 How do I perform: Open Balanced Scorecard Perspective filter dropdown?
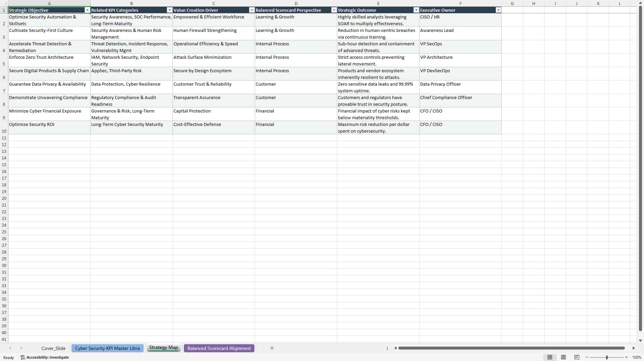(x=334, y=10)
